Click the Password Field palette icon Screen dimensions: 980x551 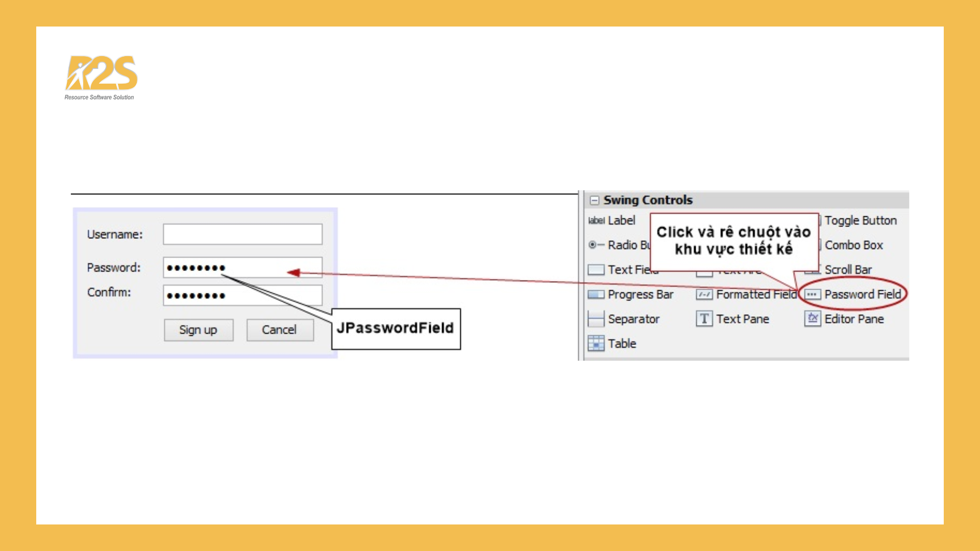tap(812, 294)
